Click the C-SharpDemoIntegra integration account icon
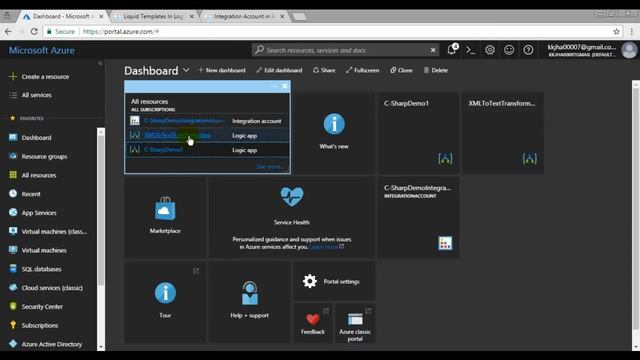The image size is (640, 360). (445, 243)
